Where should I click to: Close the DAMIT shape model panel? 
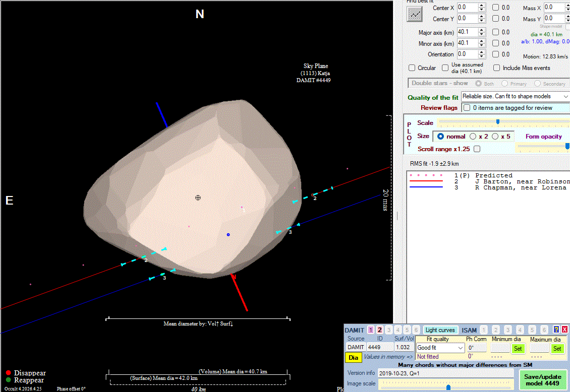click(x=564, y=329)
